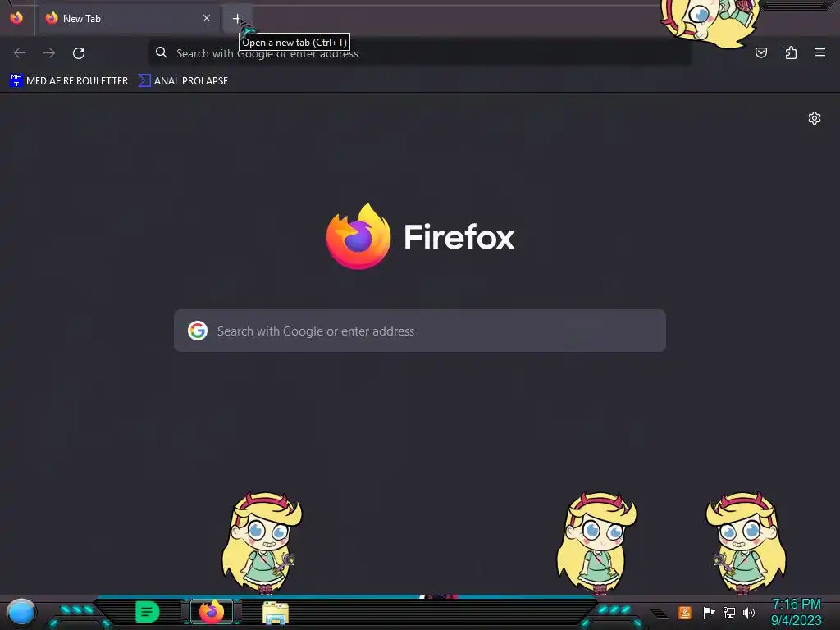
Task: Click the 9/4/2023 date
Action: (796, 620)
